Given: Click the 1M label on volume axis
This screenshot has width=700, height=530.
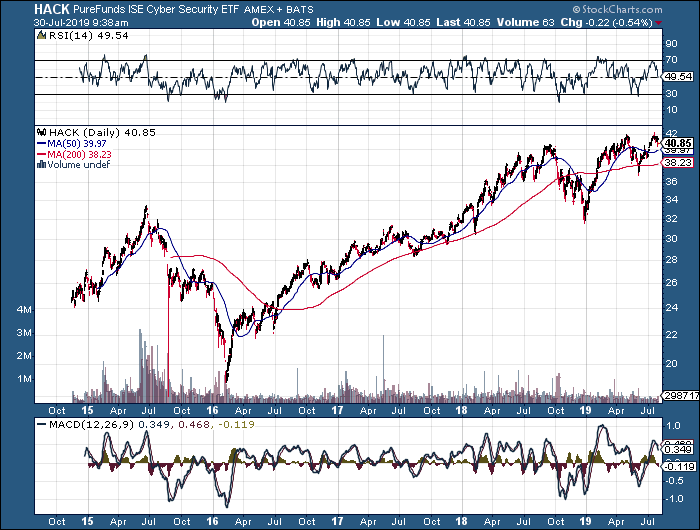Looking at the screenshot, I should pos(24,379).
